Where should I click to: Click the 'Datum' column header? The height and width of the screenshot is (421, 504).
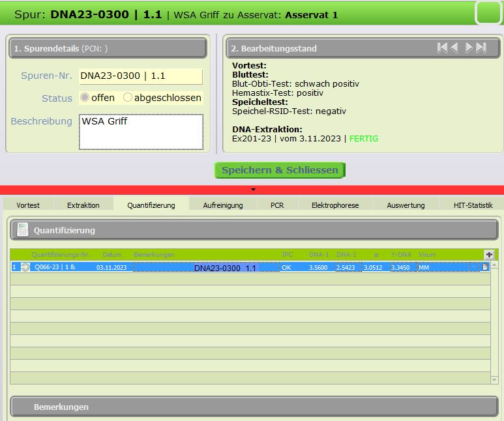pos(112,255)
